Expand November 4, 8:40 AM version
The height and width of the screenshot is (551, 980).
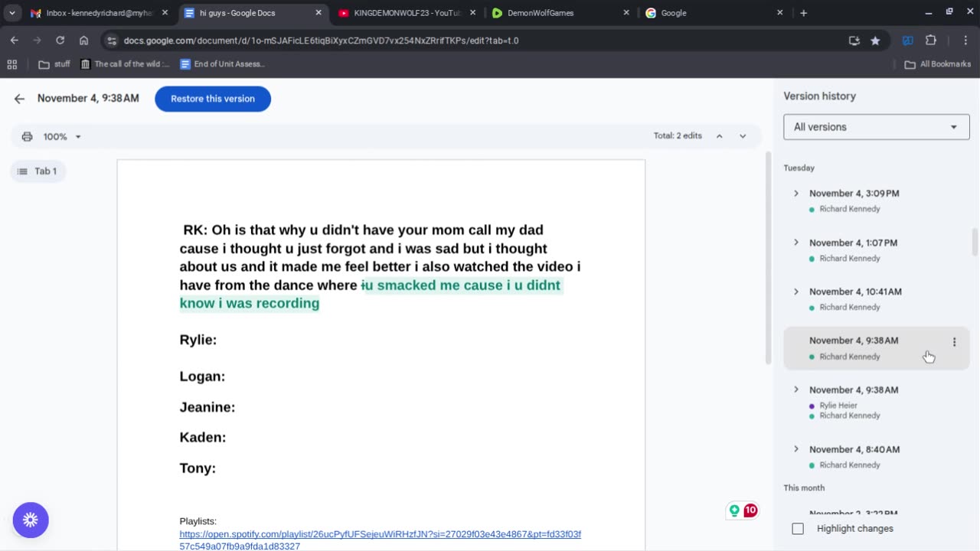pos(796,449)
